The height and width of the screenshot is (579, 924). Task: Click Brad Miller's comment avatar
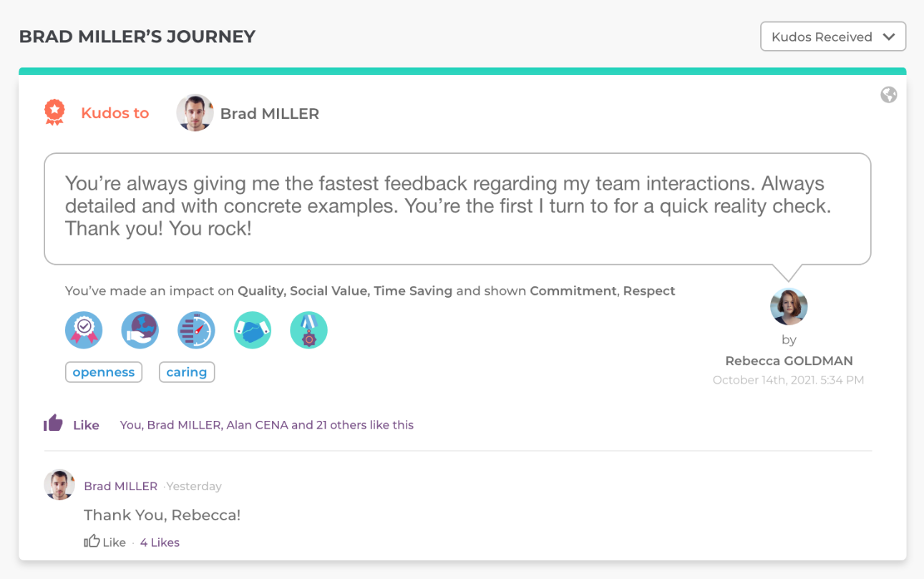(x=59, y=485)
